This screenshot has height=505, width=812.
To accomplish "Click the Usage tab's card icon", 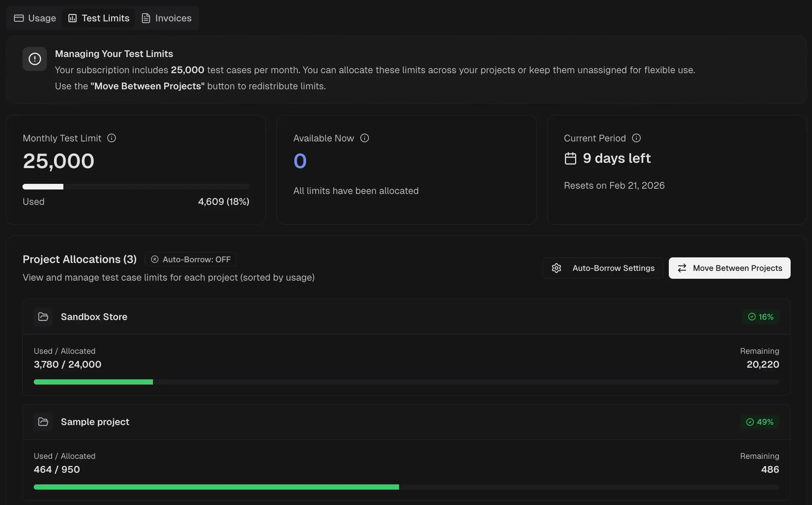I will pos(19,18).
